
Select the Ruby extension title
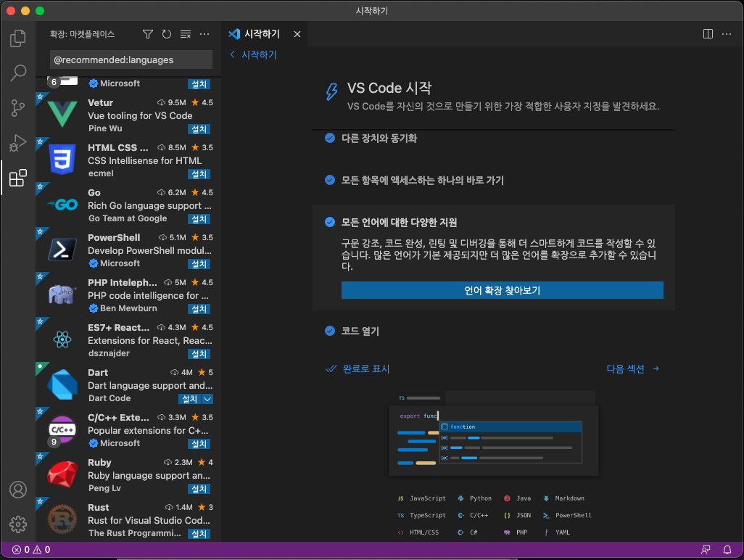99,463
